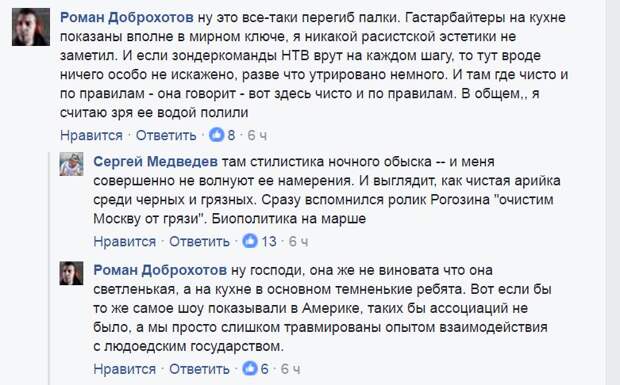This screenshot has height=385, width=620.
Task: Click Ответить under the top comment
Action: click(166, 136)
